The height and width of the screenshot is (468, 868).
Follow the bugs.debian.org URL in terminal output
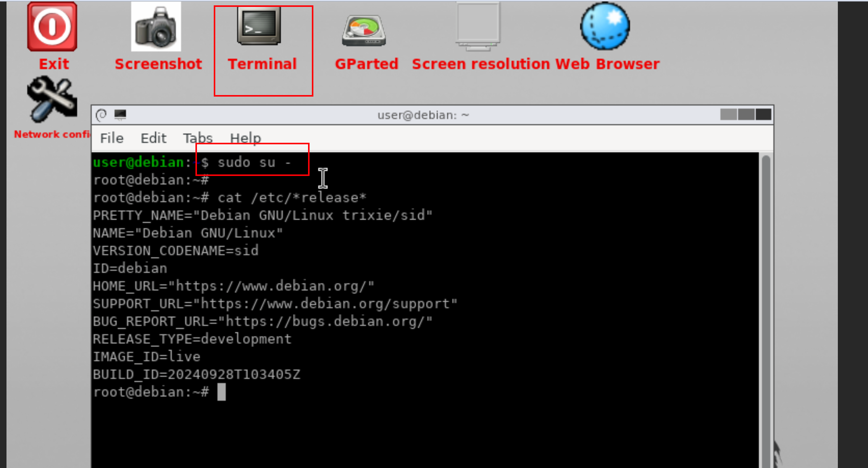click(x=325, y=321)
